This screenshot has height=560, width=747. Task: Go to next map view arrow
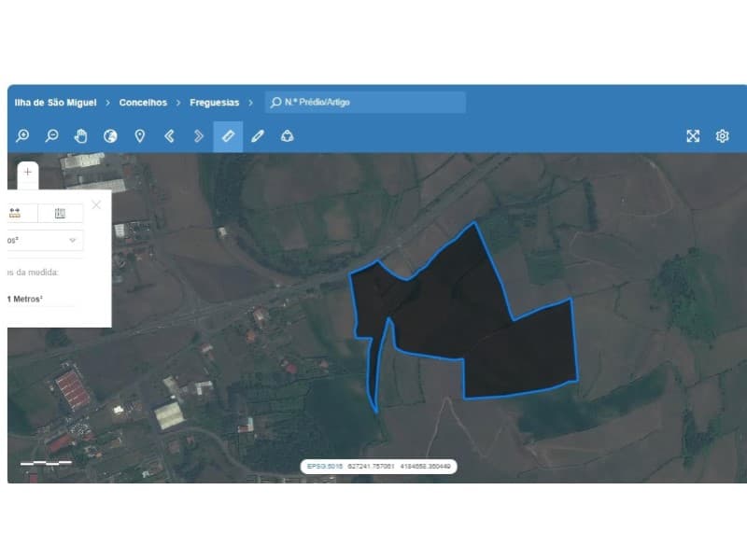click(199, 136)
